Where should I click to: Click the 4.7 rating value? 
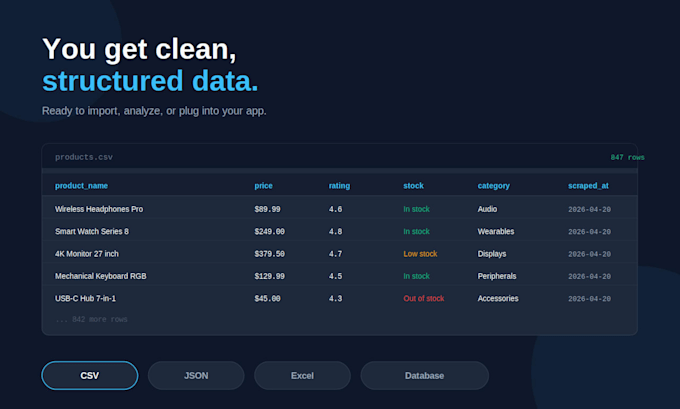pos(336,254)
